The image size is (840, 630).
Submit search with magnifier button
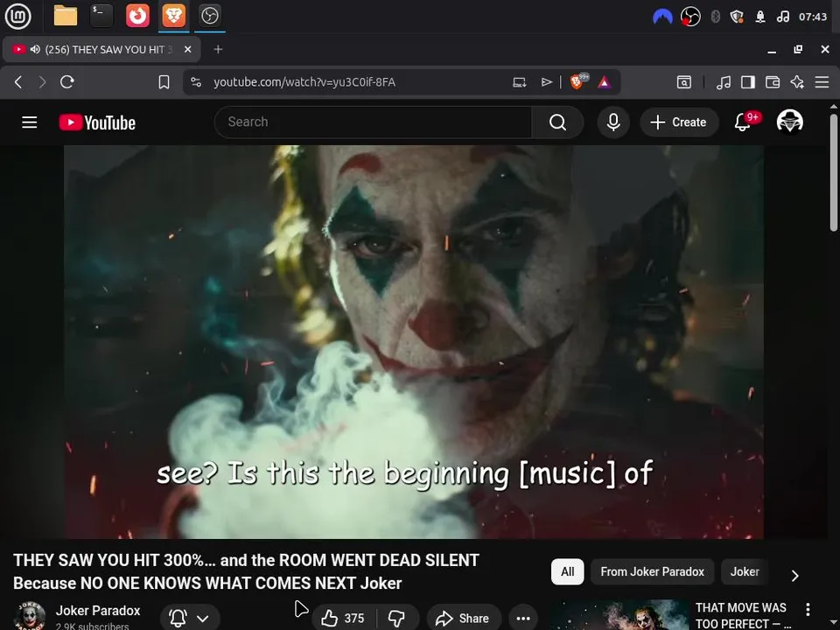pyautogui.click(x=557, y=122)
